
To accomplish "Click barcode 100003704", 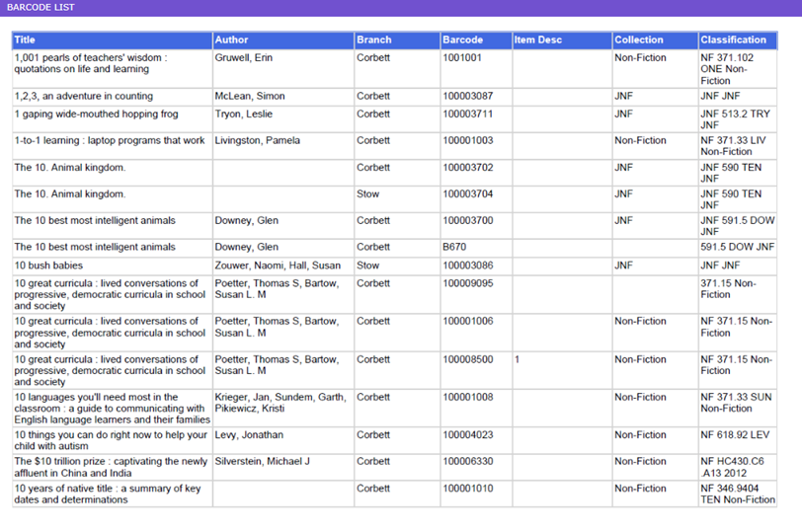I will point(467,194).
